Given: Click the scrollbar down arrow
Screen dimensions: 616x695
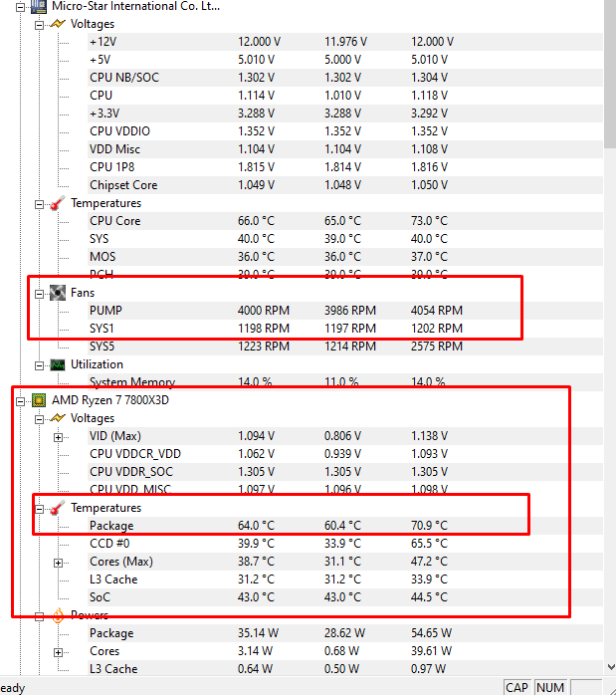Looking at the screenshot, I should pyautogui.click(x=611, y=667).
